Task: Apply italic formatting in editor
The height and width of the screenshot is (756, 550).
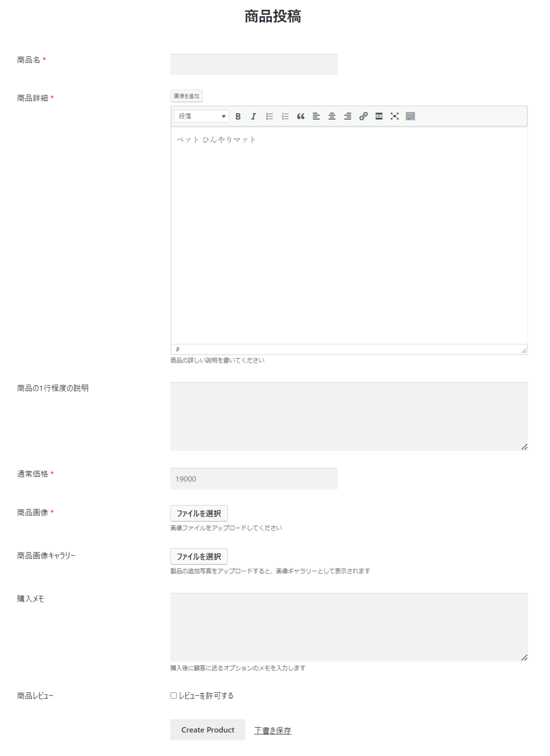Action: pyautogui.click(x=253, y=116)
